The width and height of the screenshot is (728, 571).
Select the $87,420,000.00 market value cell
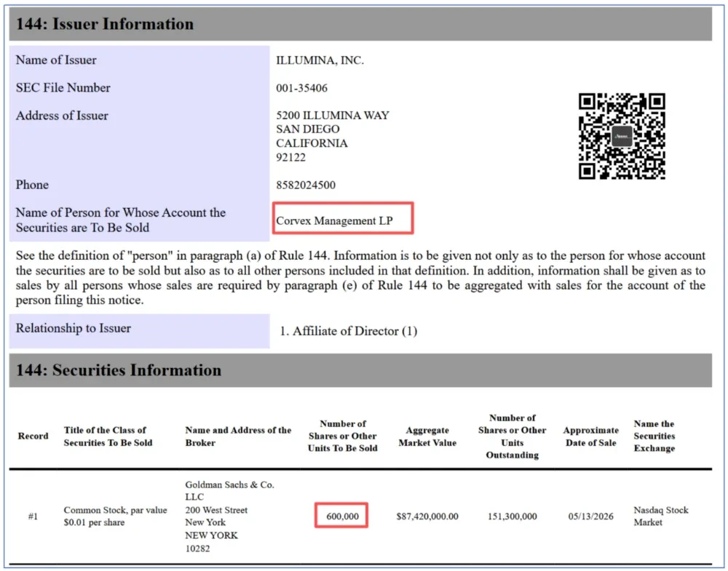click(427, 516)
